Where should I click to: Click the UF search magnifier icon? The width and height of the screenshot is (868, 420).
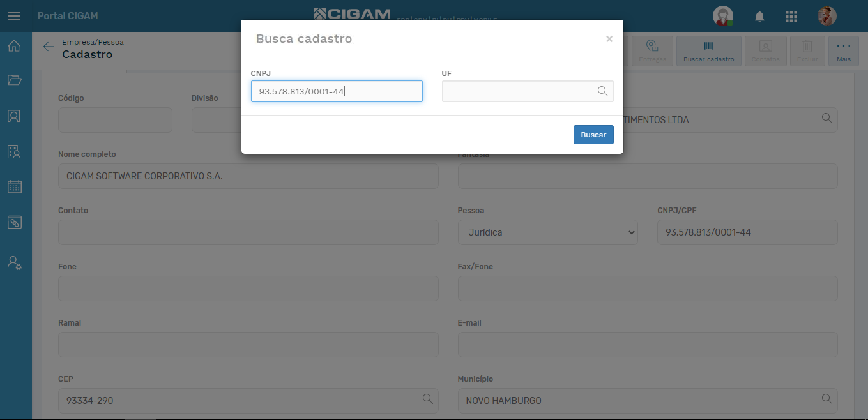[x=602, y=91]
